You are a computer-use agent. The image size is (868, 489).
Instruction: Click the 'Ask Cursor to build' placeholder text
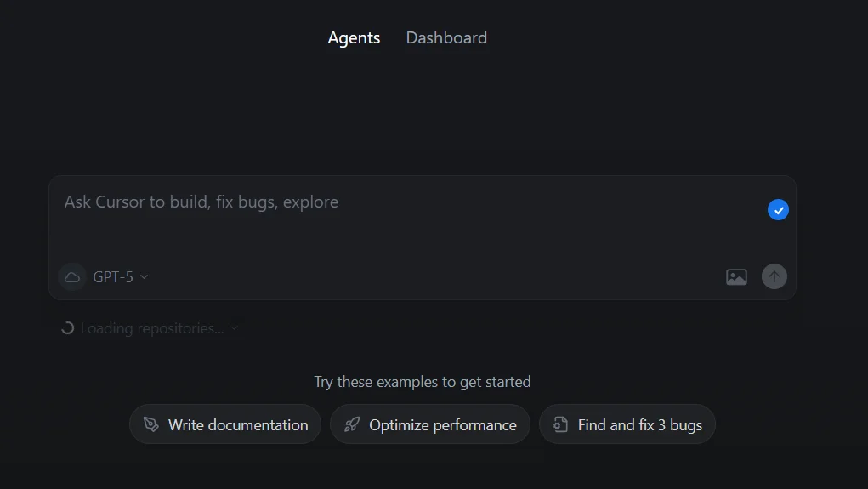(x=201, y=202)
